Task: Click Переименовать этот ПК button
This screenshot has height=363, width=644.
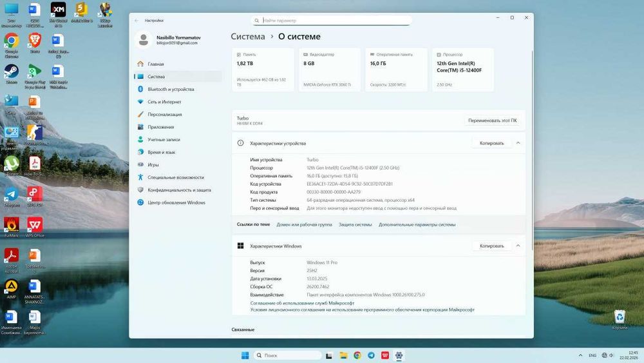Action: click(493, 121)
